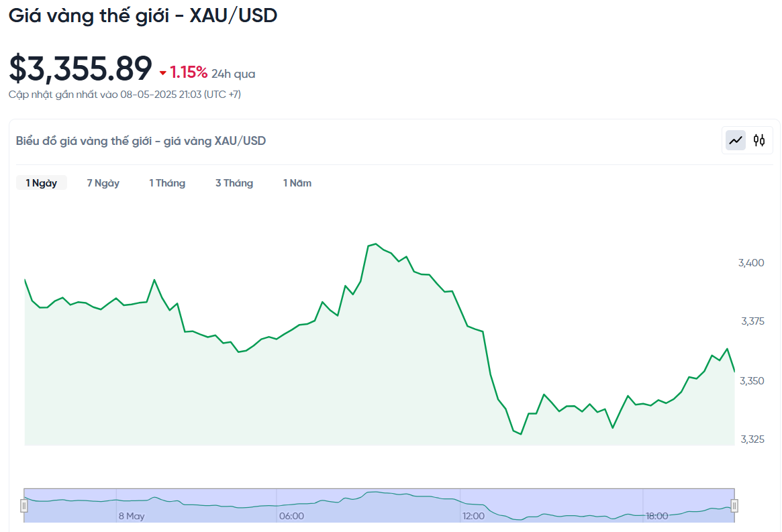
Task: Click the "Giá vàng thế giới - XAU/USD" heading
Action: [143, 16]
